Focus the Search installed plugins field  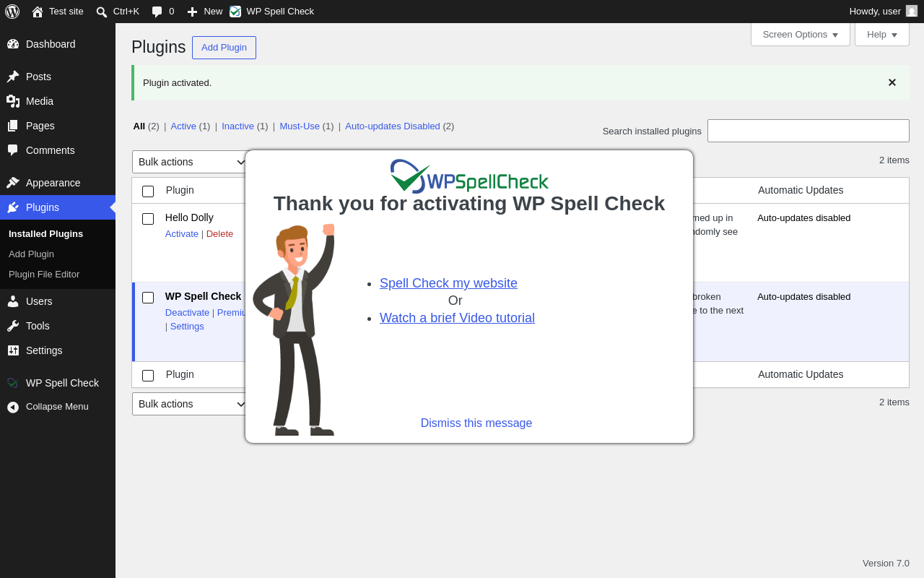pos(808,131)
